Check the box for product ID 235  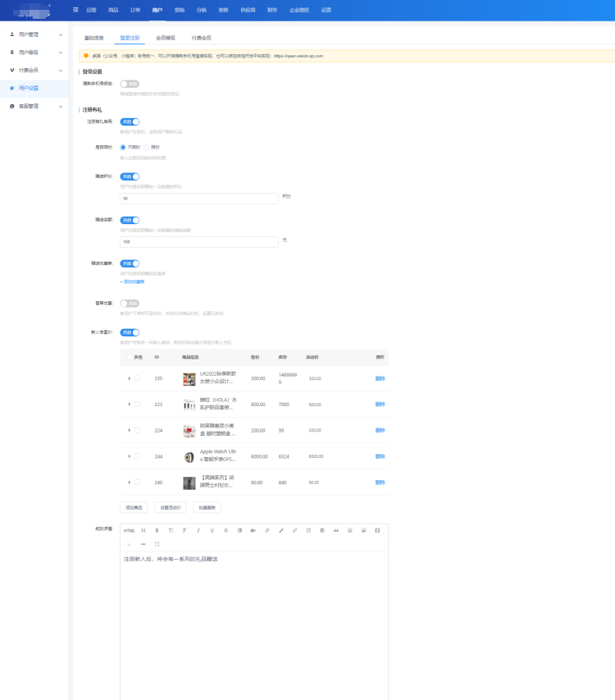(x=137, y=378)
